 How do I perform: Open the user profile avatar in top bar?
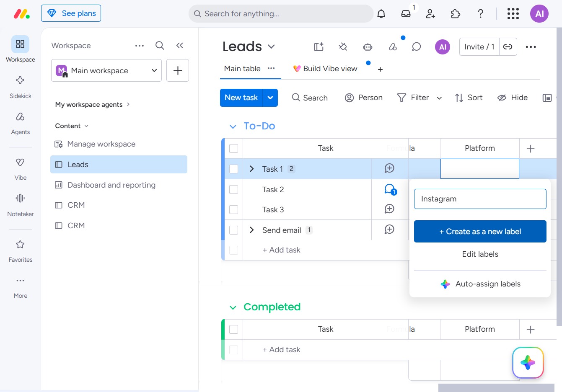(x=539, y=14)
